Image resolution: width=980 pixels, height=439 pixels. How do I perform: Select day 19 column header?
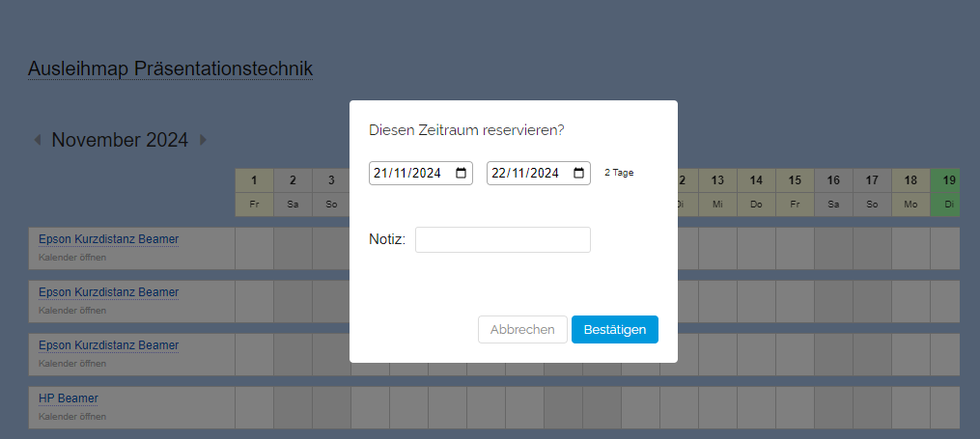point(949,180)
